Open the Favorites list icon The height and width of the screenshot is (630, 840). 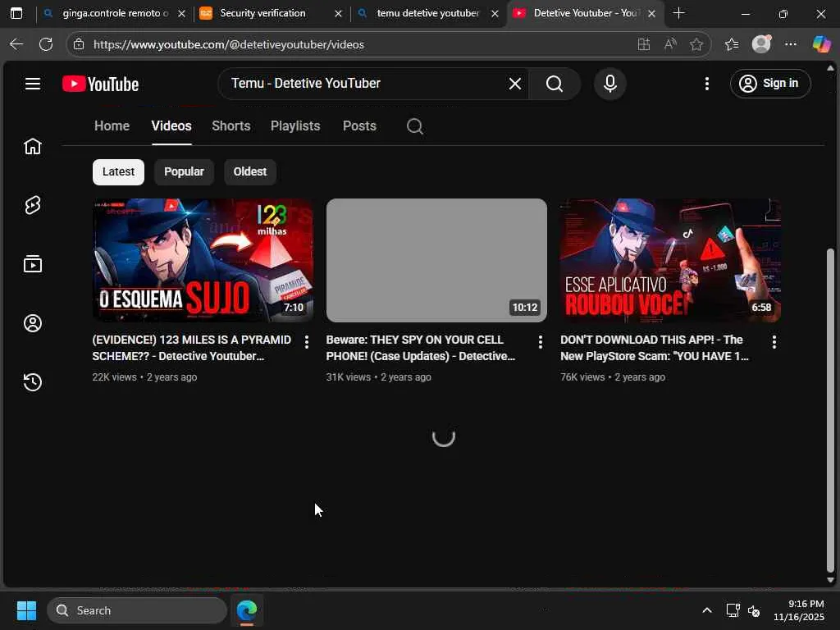[732, 44]
